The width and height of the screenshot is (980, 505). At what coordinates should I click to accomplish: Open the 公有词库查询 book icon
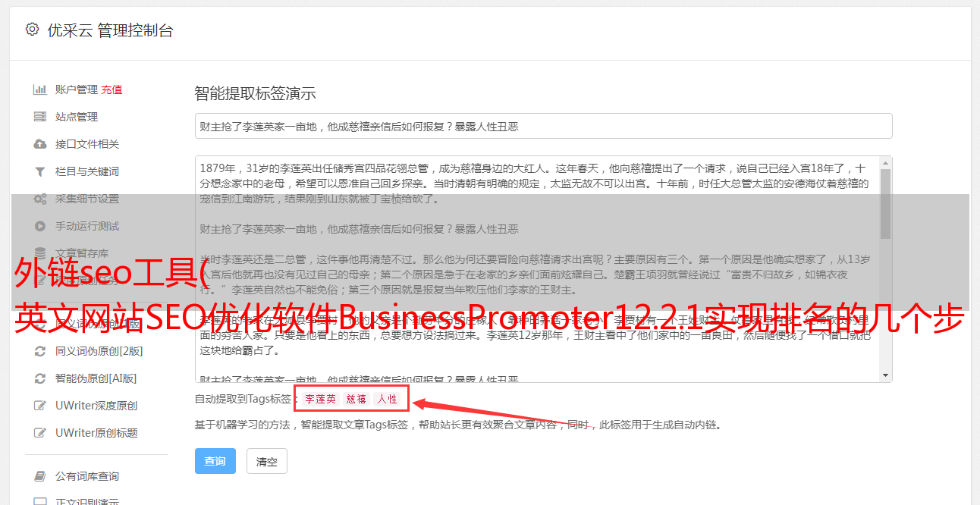click(x=40, y=476)
